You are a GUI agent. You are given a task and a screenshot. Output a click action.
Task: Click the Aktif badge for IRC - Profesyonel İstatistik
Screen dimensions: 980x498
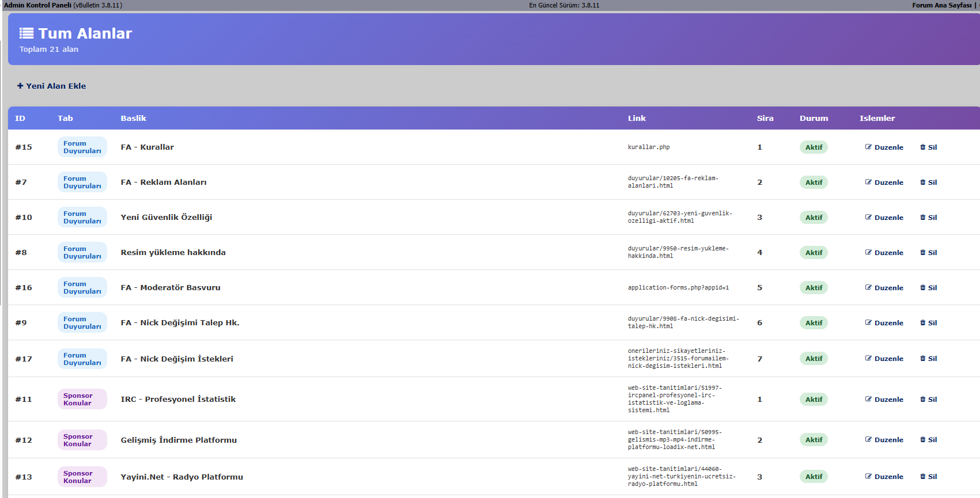(813, 400)
